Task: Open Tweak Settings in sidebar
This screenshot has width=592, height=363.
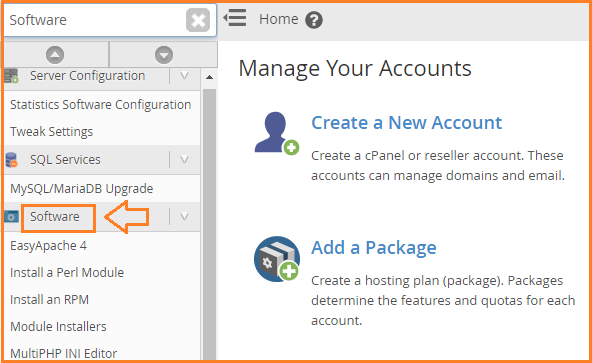Action: point(51,132)
